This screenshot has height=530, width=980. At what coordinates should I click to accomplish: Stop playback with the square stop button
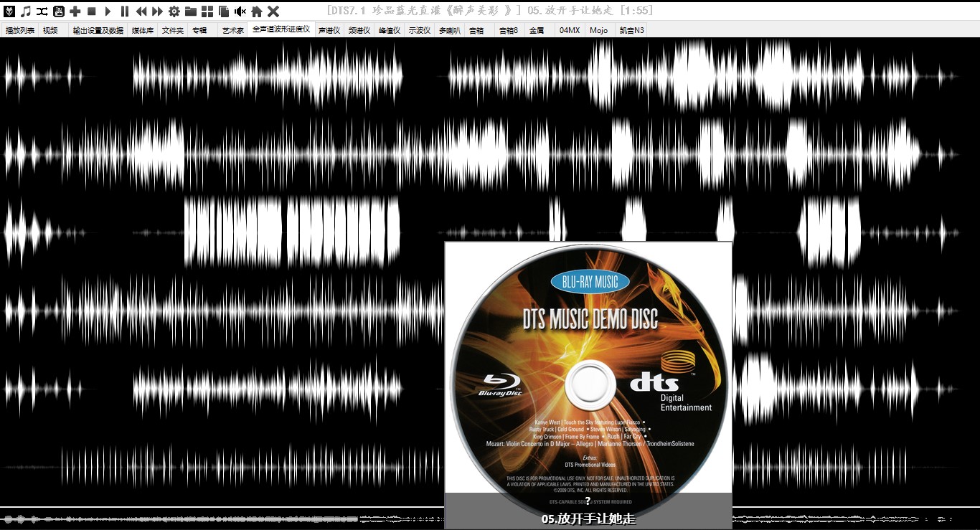pos(92,11)
